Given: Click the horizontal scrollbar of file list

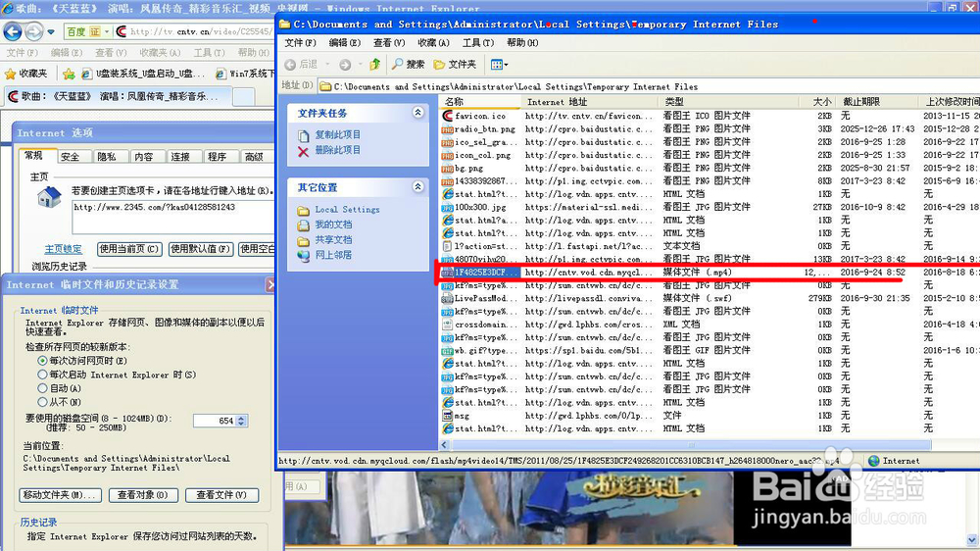Looking at the screenshot, I should click(691, 445).
